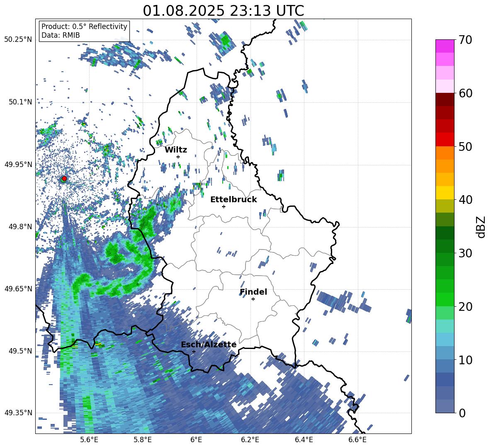Click the 'Esch/Alzette' city label
The height and width of the screenshot is (448, 491).
(209, 344)
